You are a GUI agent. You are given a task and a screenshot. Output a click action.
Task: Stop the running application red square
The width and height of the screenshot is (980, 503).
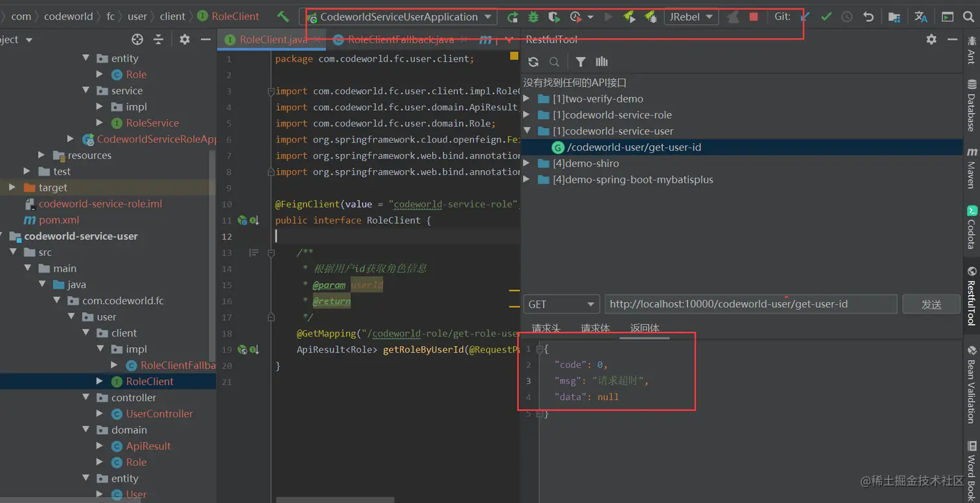pos(753,17)
